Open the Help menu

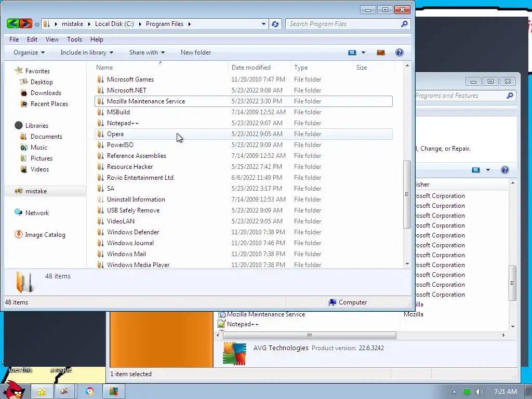pos(97,39)
